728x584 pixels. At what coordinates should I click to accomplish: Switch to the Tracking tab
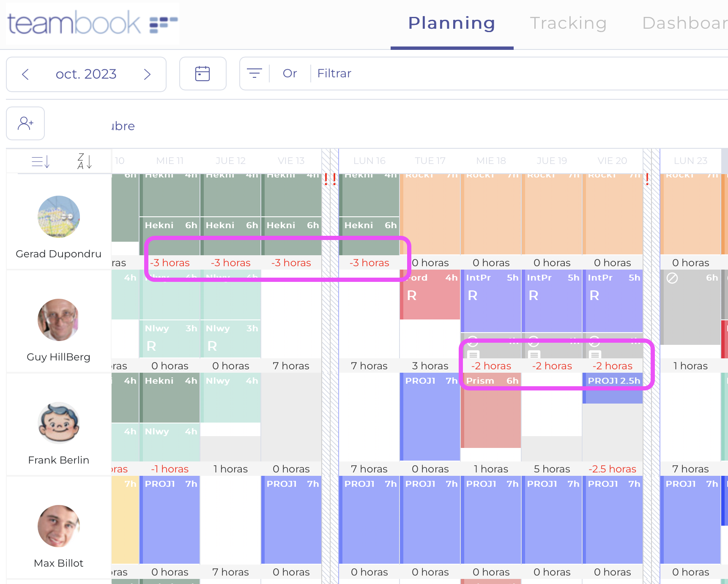[x=569, y=23]
